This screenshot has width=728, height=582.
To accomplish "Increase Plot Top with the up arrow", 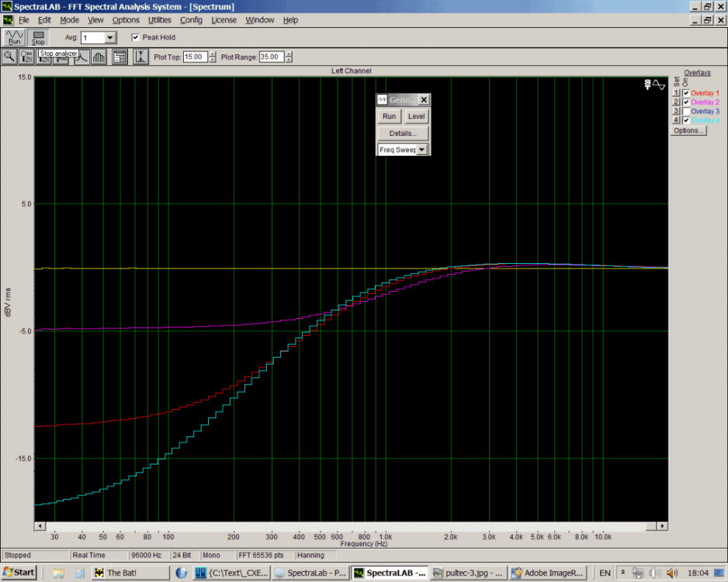I will 213,54.
